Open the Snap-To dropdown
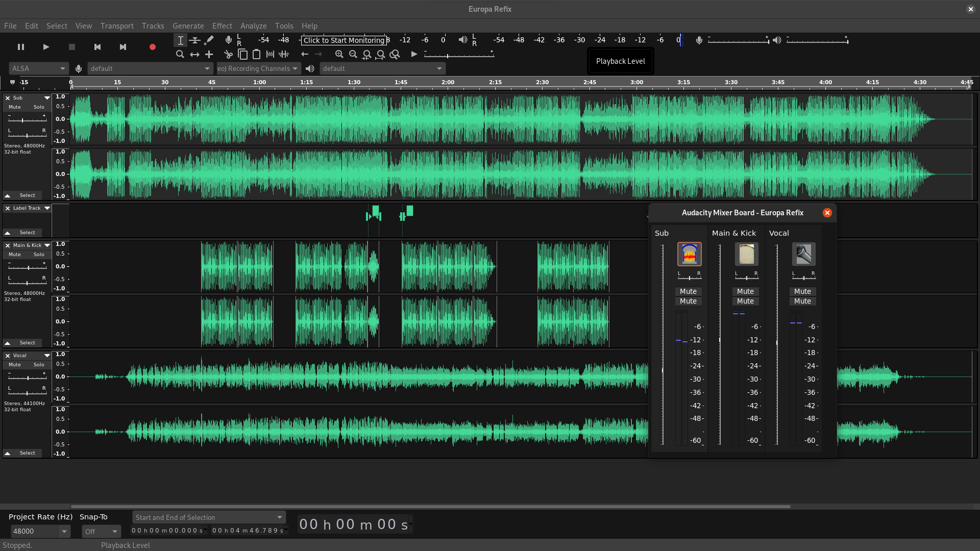980x551 pixels. click(101, 531)
